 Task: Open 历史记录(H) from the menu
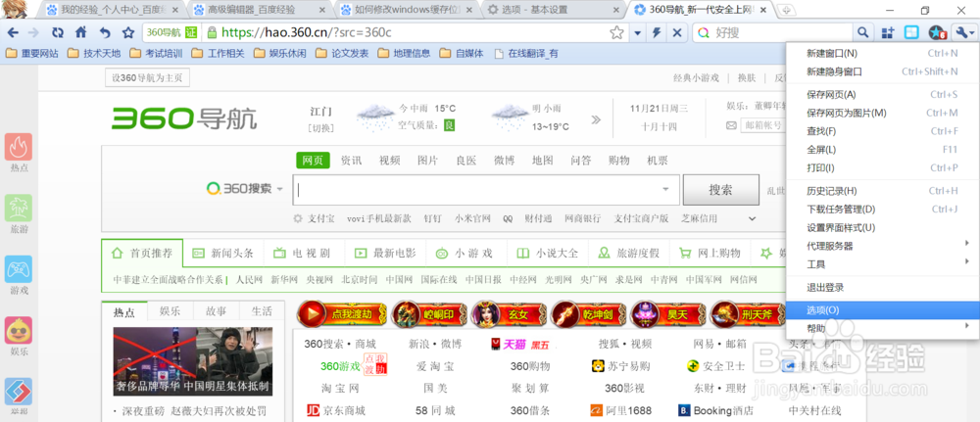click(883, 190)
